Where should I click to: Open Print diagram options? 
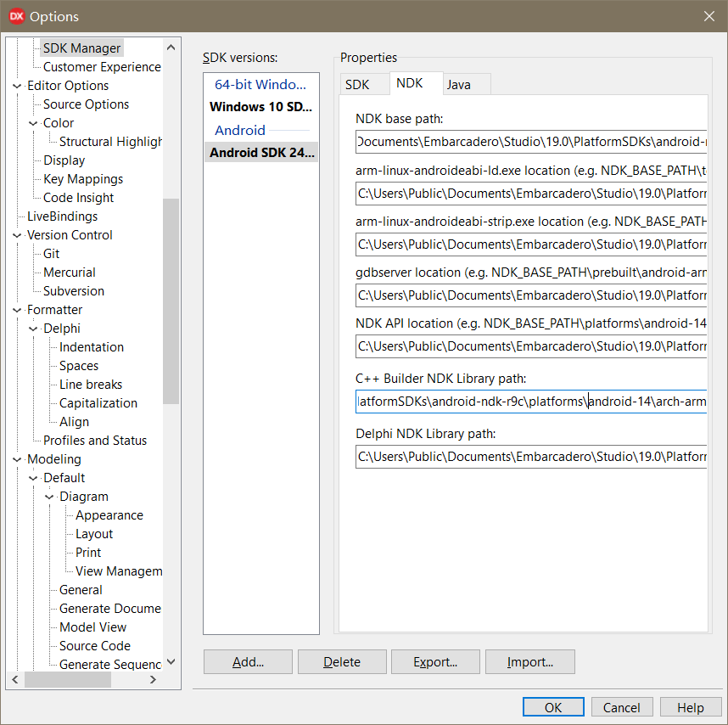(88, 552)
